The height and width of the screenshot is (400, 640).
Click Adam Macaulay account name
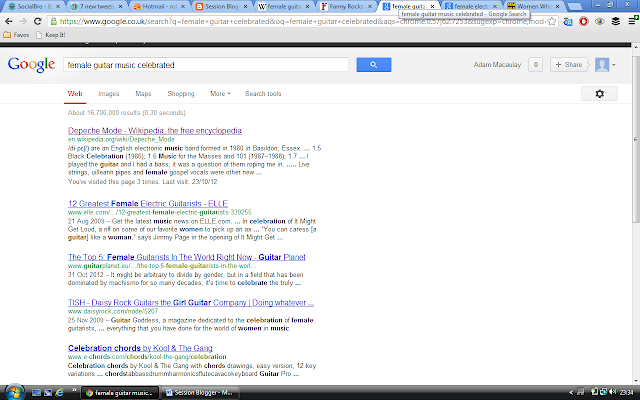coord(497,64)
